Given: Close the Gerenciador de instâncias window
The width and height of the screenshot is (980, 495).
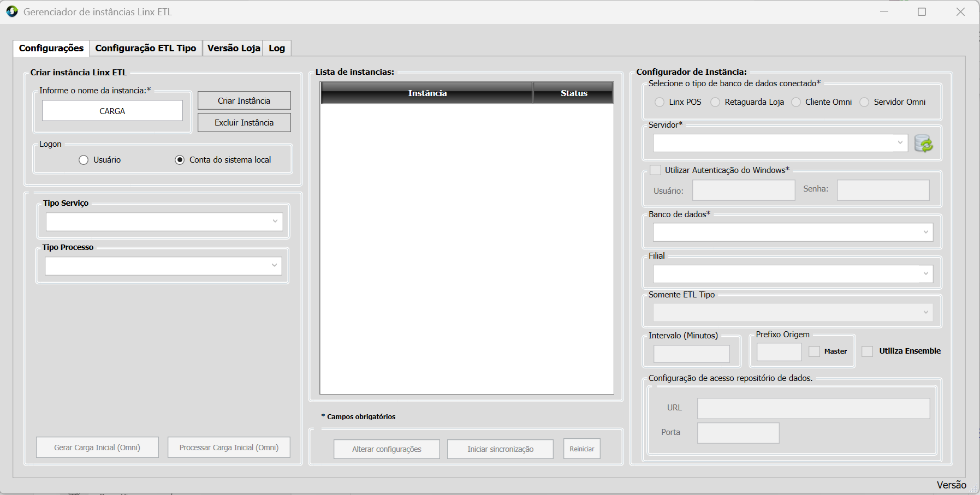Looking at the screenshot, I should [961, 12].
